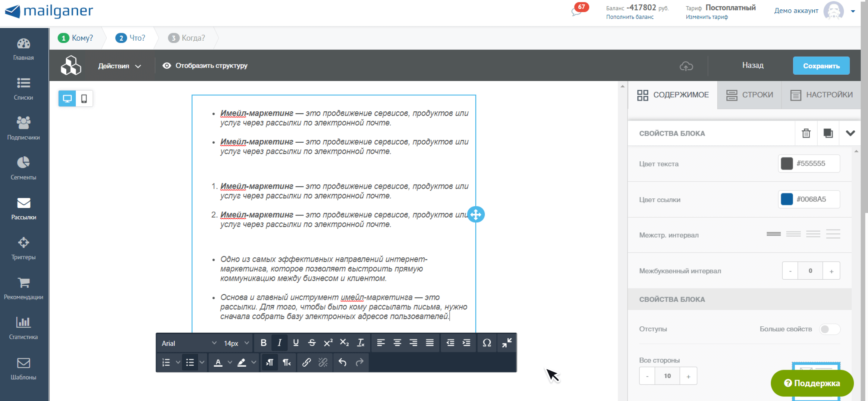Viewport: 868px width, 401px height.
Task: Click the cloud upload icon
Action: 686,66
